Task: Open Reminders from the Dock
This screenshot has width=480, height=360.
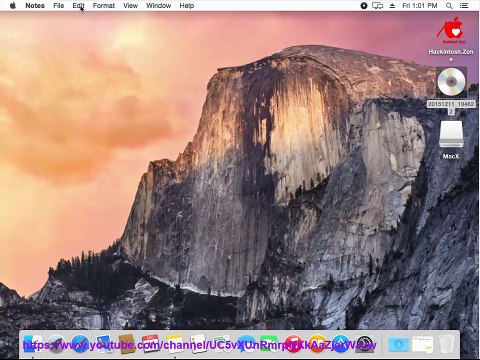Action: click(x=199, y=344)
